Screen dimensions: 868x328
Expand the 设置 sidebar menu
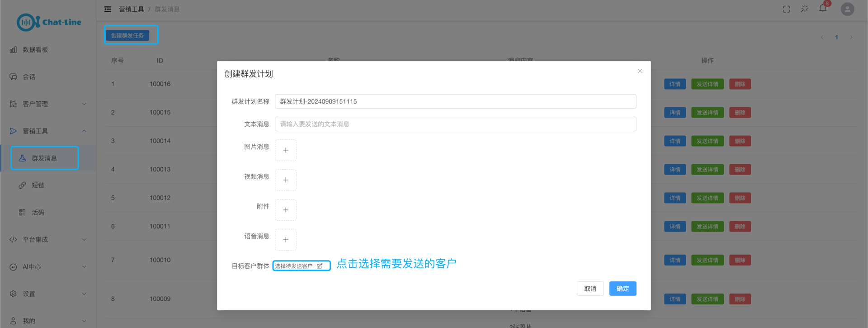[48, 294]
